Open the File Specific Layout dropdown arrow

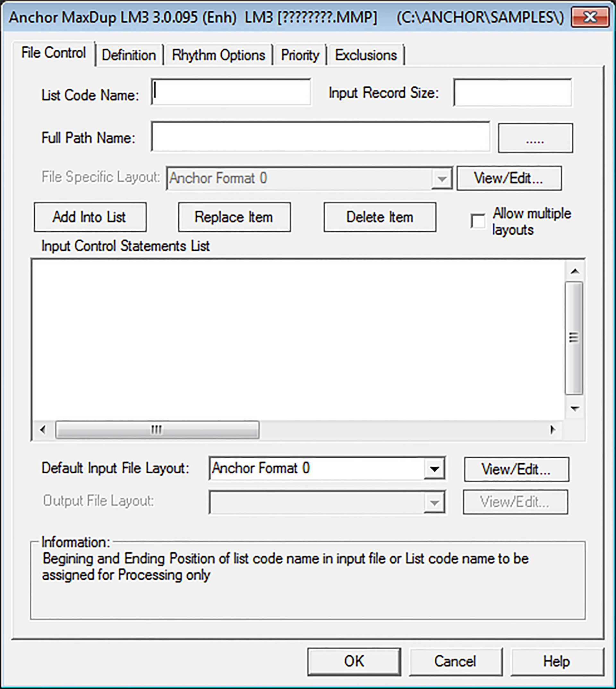pyautogui.click(x=442, y=178)
